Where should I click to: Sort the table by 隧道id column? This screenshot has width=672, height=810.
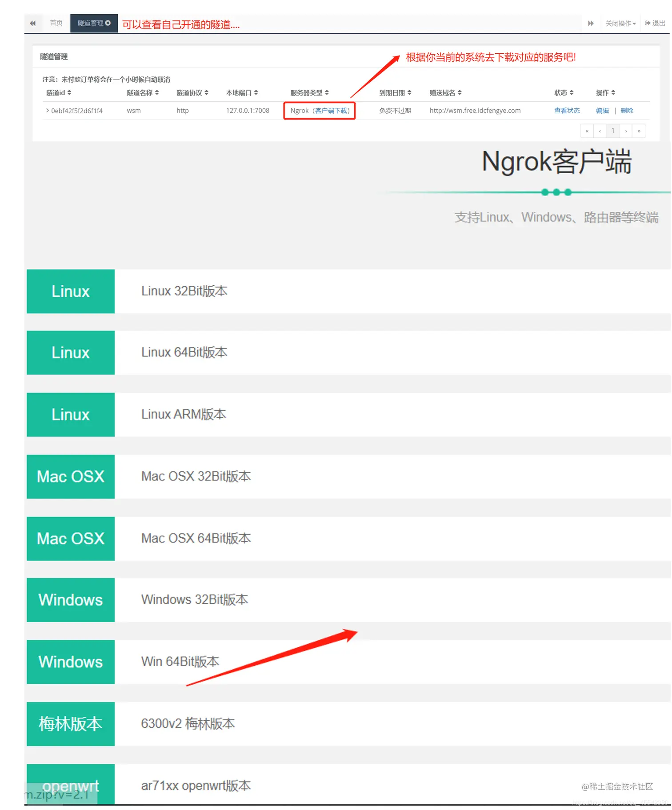point(59,92)
